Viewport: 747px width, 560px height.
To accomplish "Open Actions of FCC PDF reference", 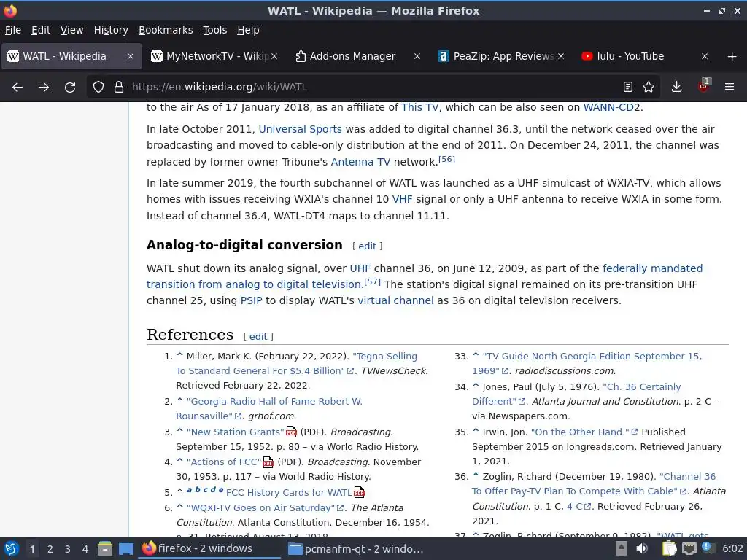I will [x=224, y=462].
